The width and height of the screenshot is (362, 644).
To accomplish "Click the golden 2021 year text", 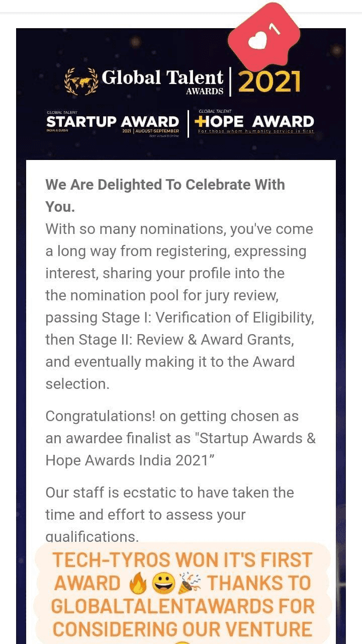I will [269, 82].
